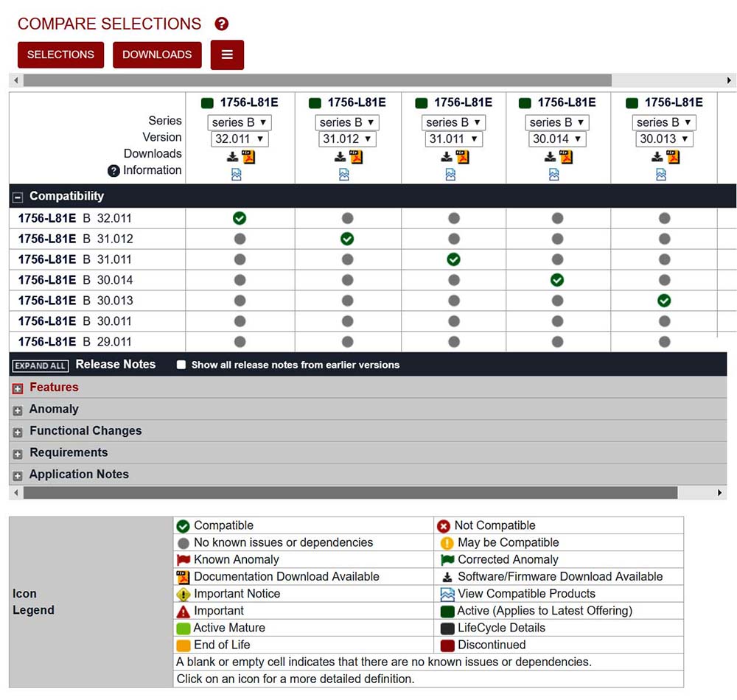Click green compatible checkmark in 30.014 row
The image size is (737, 700).
tap(557, 280)
